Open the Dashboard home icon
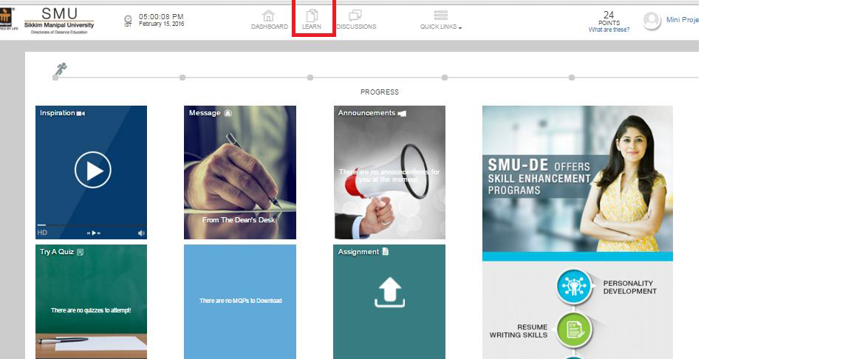 click(x=268, y=16)
